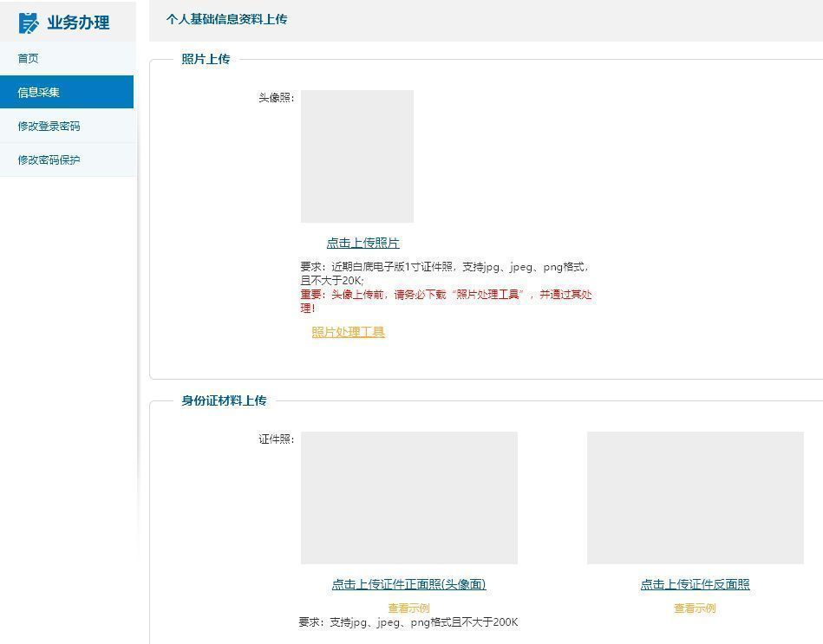Click the red warning text about photo tool
The image size is (823, 644).
(447, 294)
